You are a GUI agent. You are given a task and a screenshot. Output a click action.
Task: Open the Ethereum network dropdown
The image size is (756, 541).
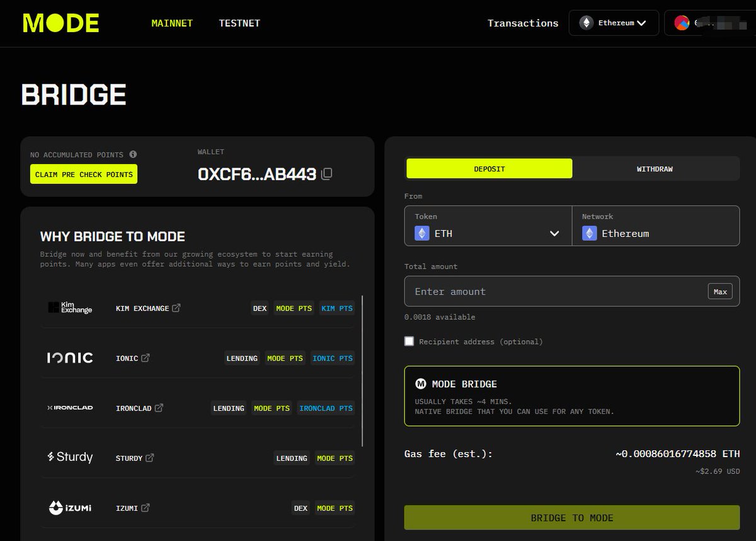pyautogui.click(x=614, y=23)
